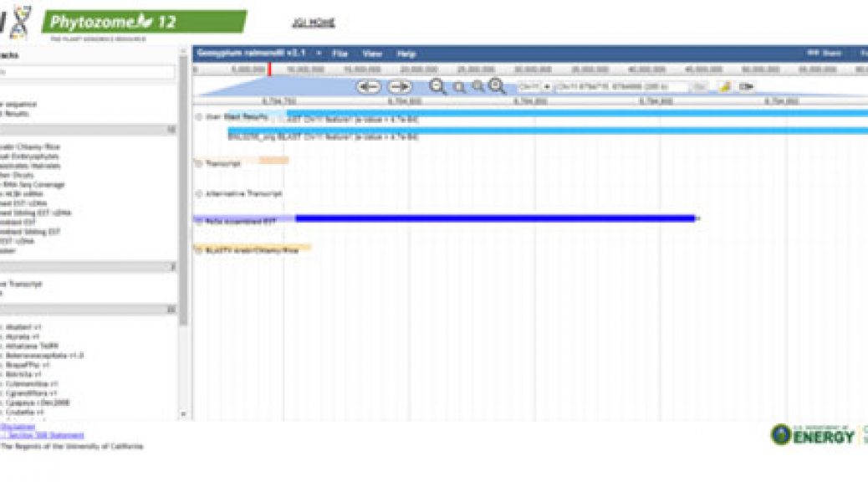This screenshot has width=868, height=482.
Task: Open the chromosome selector dropdown
Action: (534, 87)
